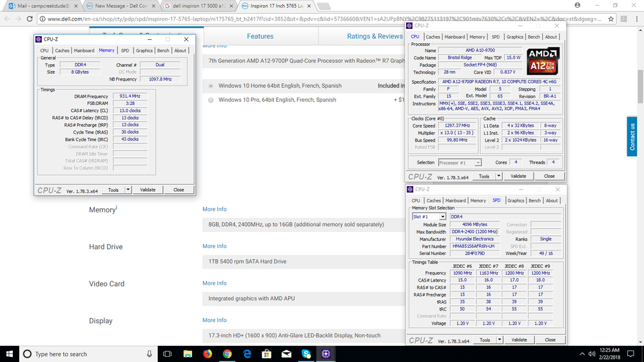
Task: Open Bench tab in the CPU-Z Memory window
Action: (163, 50)
